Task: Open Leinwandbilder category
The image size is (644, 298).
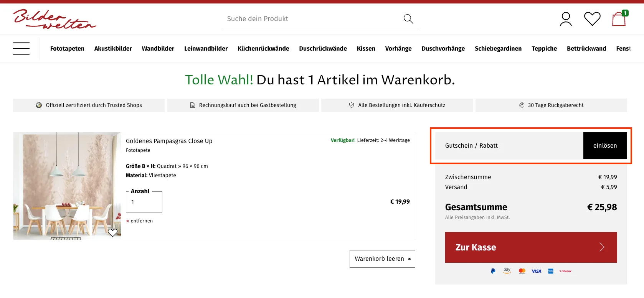Action: pos(206,48)
